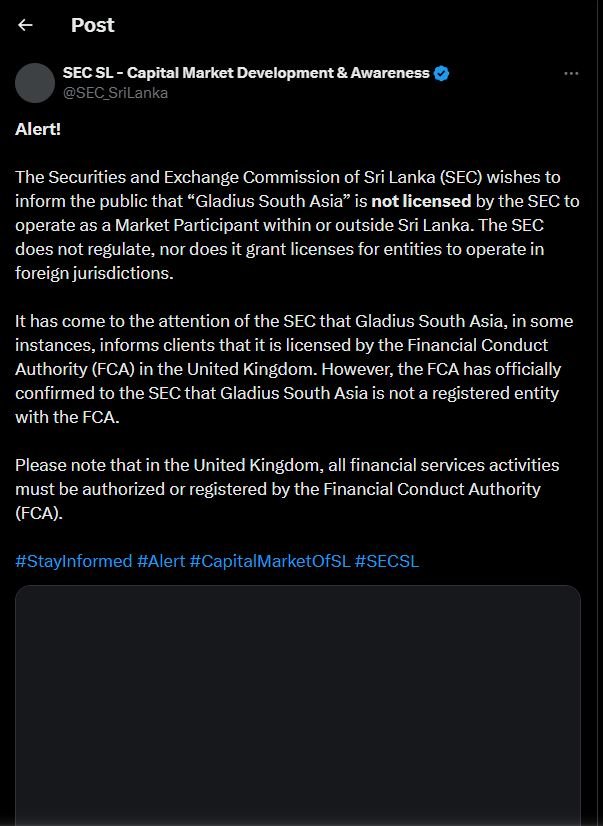The width and height of the screenshot is (603, 826).
Task: Open the SEC SL profile avatar
Action: tap(35, 82)
